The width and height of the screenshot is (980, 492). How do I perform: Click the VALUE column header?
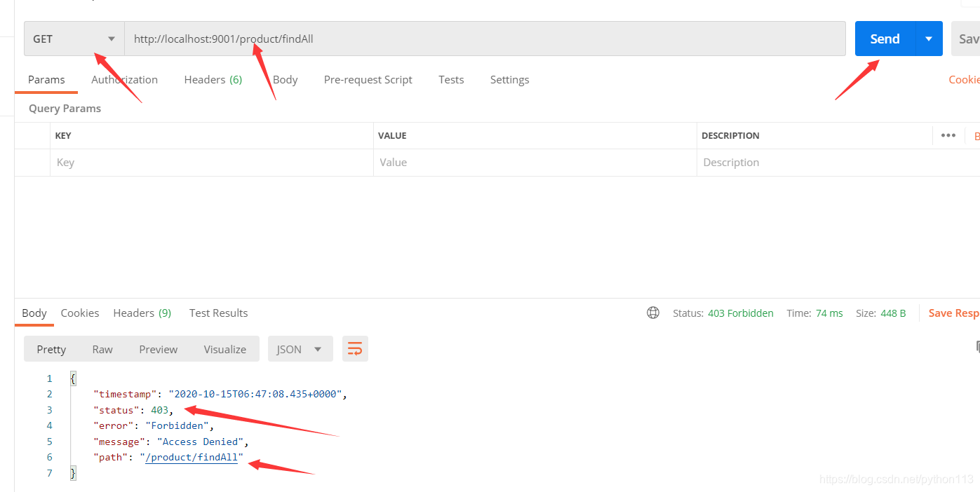392,136
